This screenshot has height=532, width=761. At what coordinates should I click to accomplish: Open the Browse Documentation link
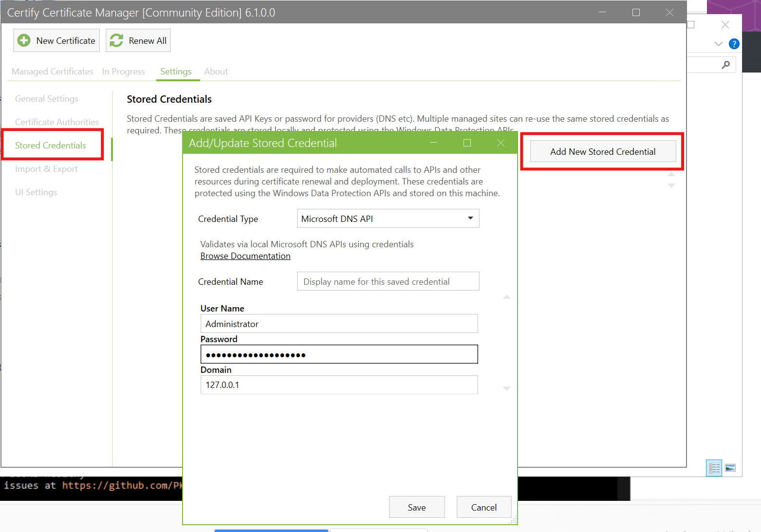(245, 256)
